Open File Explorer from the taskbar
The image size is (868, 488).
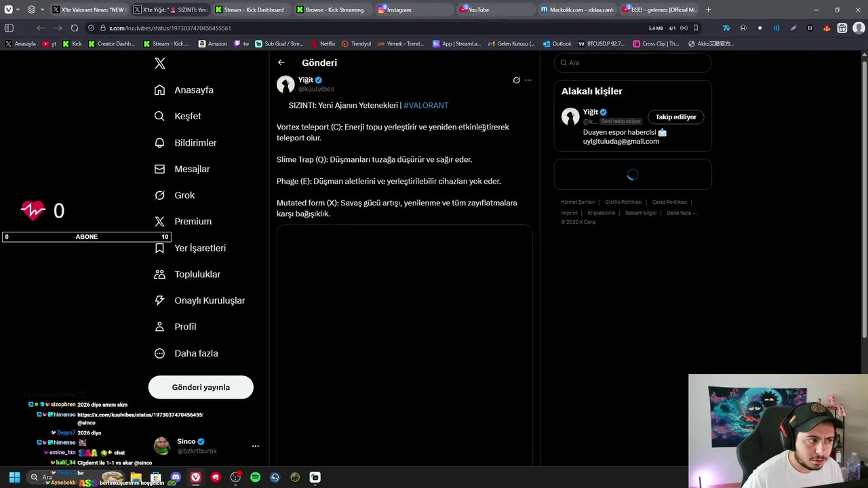tap(136, 477)
